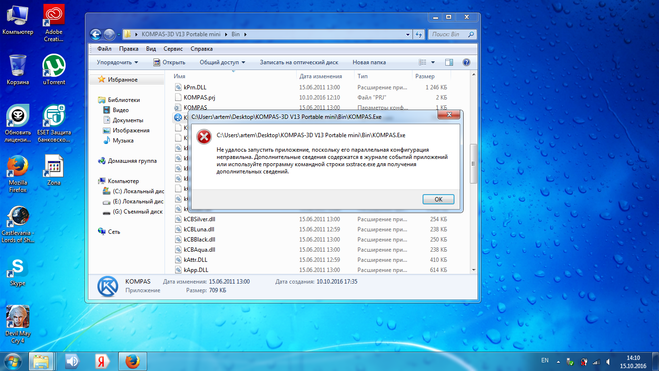The height and width of the screenshot is (371, 659).
Task: Open the Zona desktop shortcut
Action: coord(54,170)
